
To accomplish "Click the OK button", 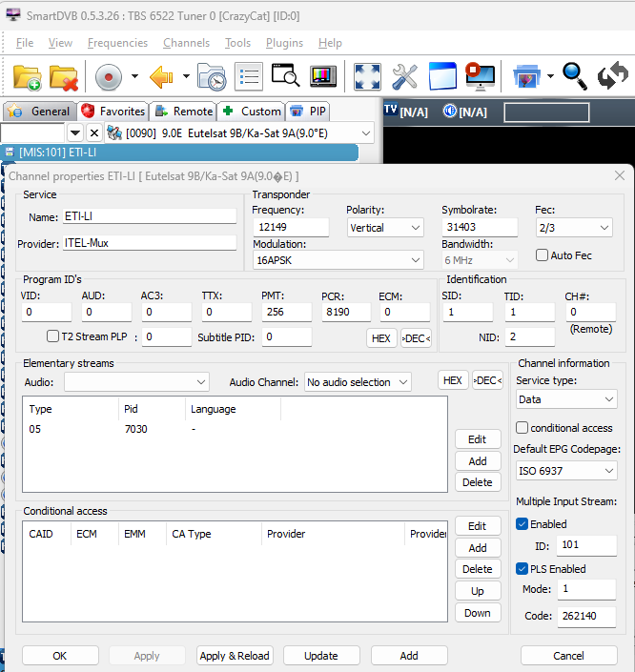I will (x=60, y=656).
